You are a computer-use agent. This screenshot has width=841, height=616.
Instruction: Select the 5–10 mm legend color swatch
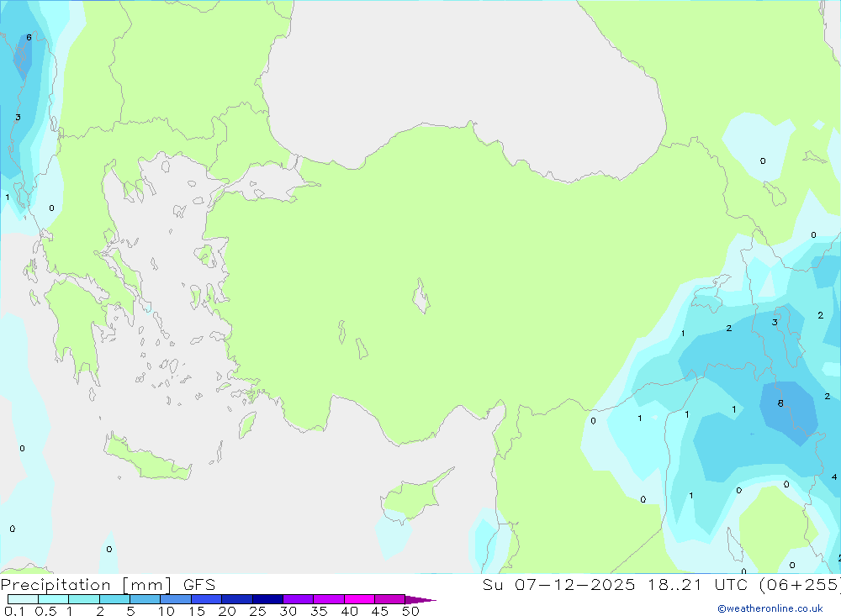145,599
